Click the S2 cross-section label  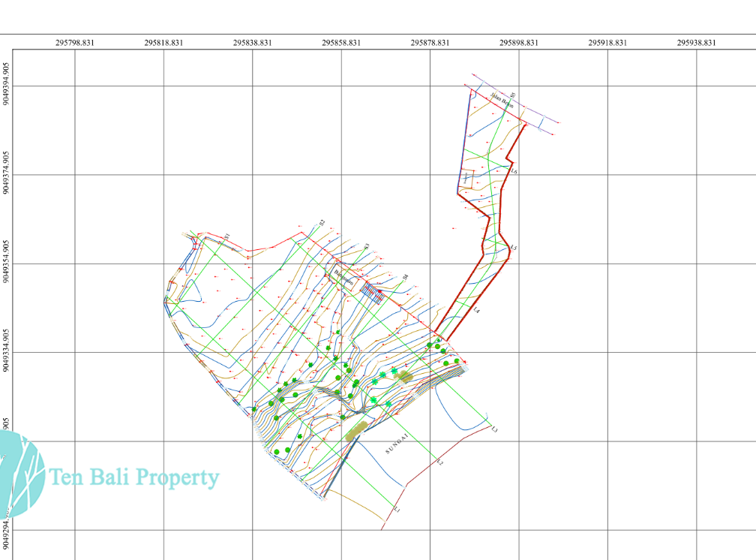(x=321, y=222)
